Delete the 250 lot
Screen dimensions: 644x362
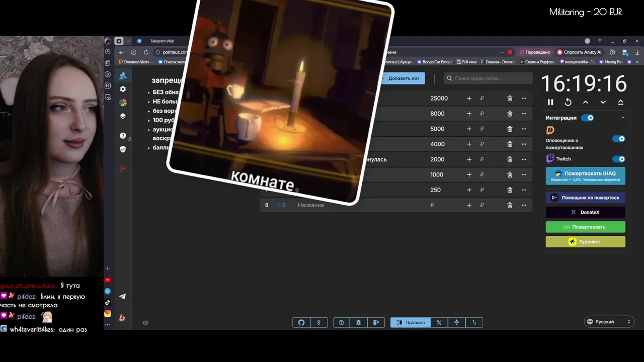(x=510, y=190)
